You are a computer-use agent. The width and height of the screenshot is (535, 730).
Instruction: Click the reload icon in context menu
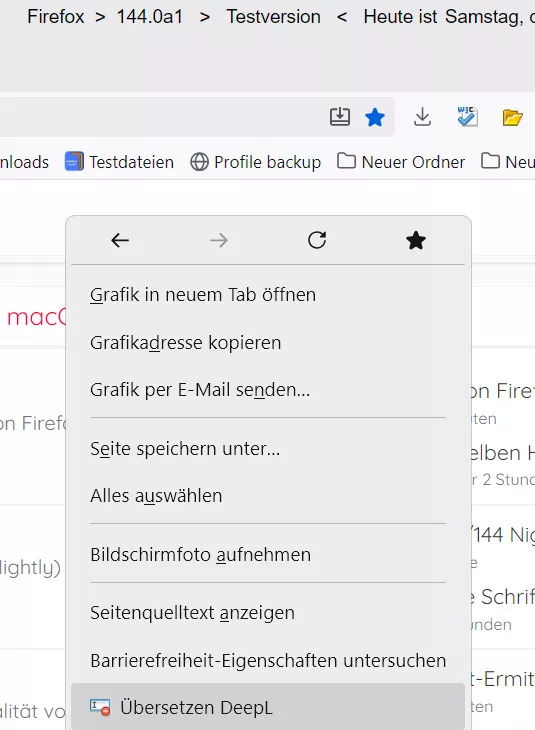(x=317, y=240)
